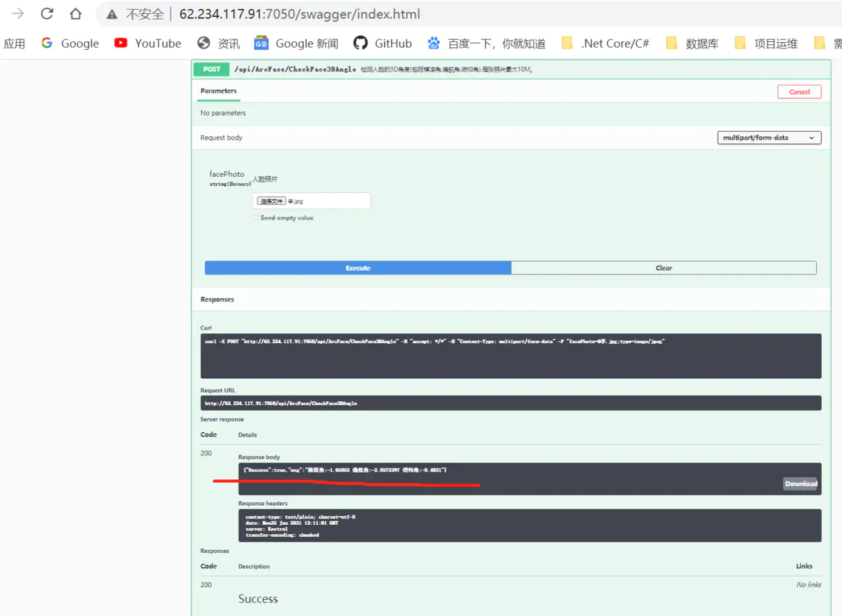
Task: Enable the Send empty value checkbox
Action: (256, 217)
